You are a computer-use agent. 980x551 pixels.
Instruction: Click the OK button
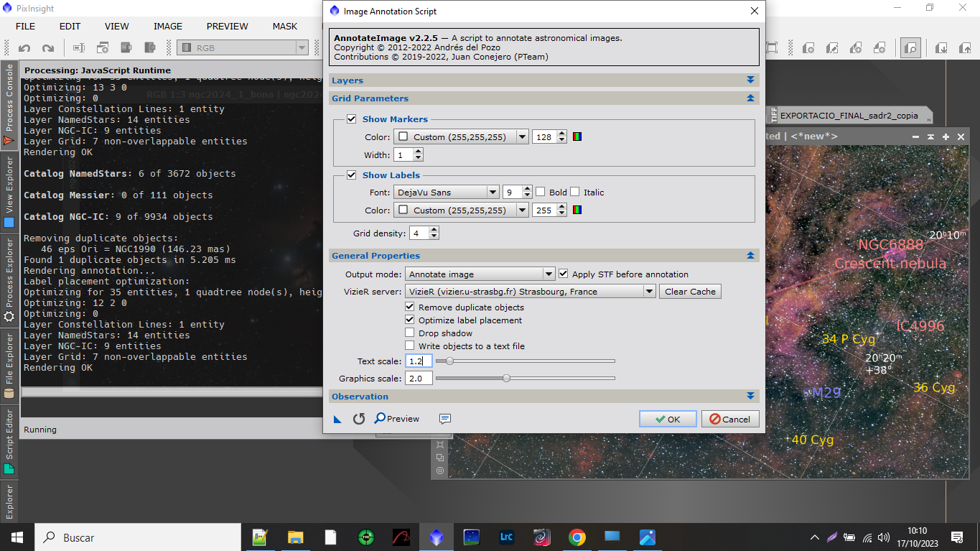coord(668,420)
